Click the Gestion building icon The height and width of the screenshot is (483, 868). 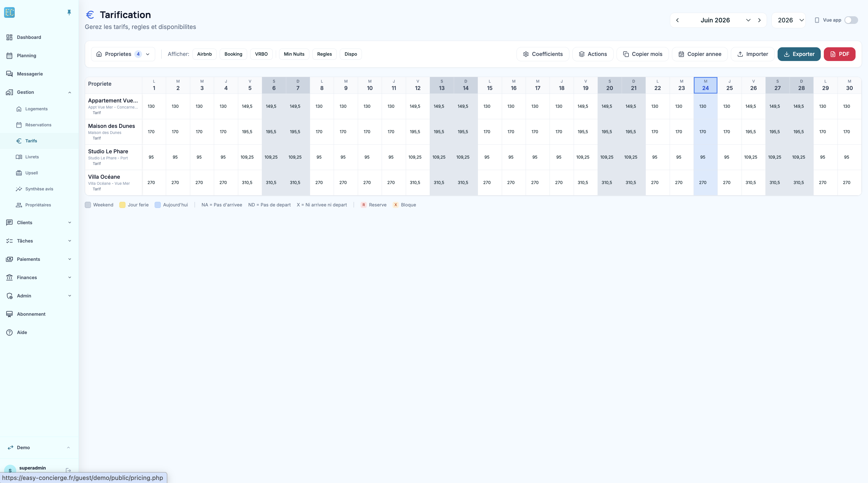(9, 92)
